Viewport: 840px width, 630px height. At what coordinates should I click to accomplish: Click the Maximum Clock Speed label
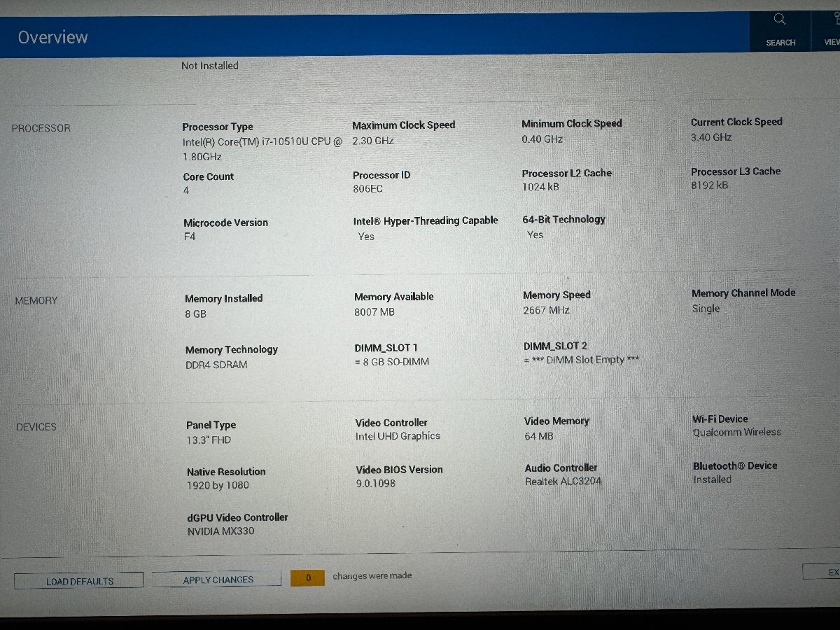click(404, 125)
